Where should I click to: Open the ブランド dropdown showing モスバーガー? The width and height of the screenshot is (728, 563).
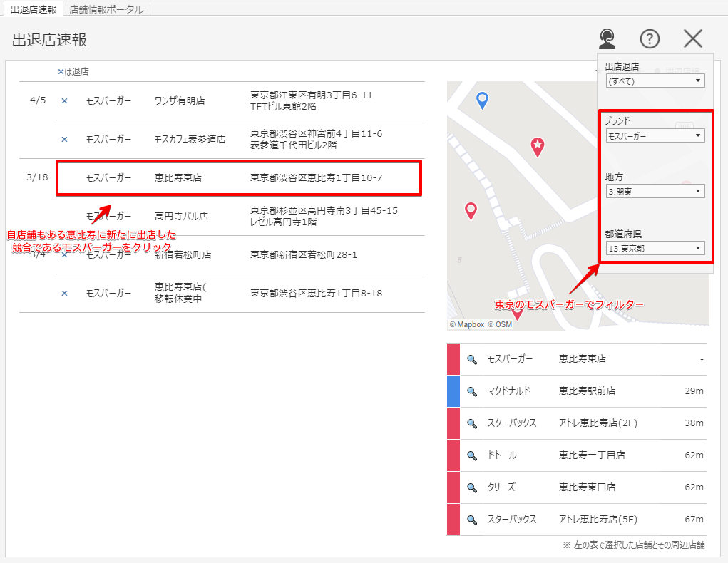pyautogui.click(x=655, y=135)
